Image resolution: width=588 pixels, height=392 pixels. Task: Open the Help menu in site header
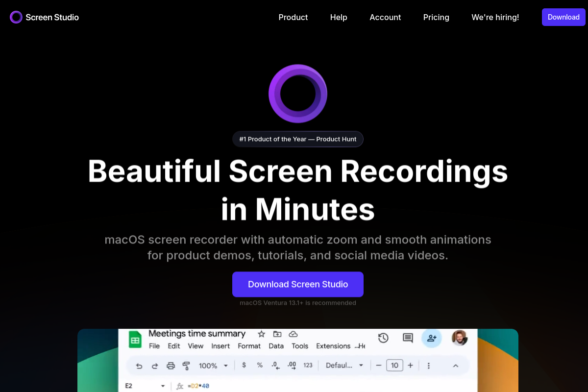[339, 17]
